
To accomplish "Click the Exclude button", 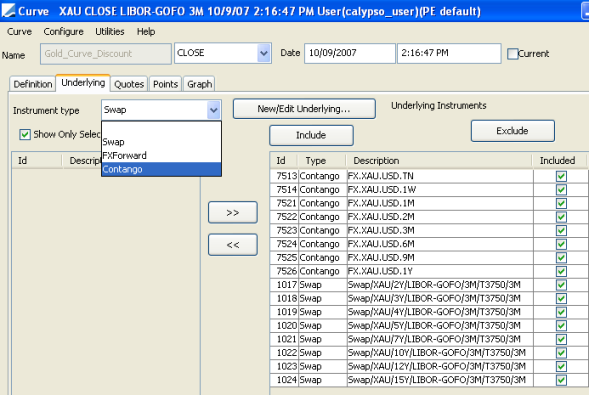I will [512, 131].
